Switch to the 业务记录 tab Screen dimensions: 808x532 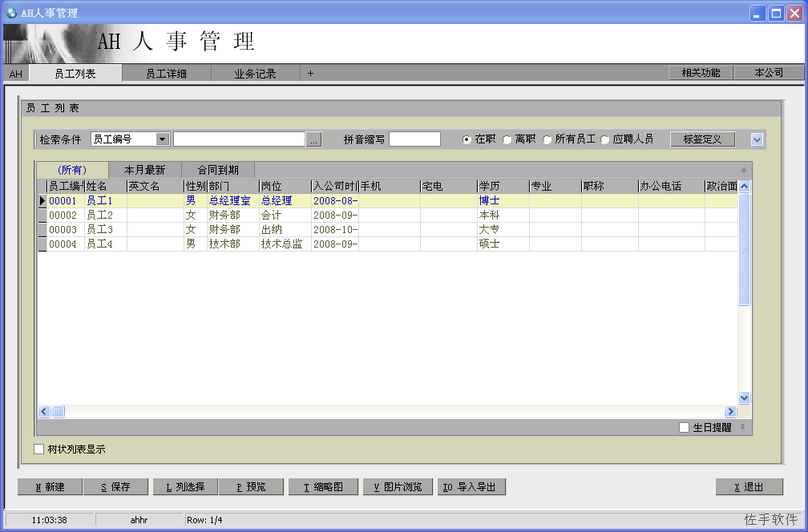(x=255, y=74)
